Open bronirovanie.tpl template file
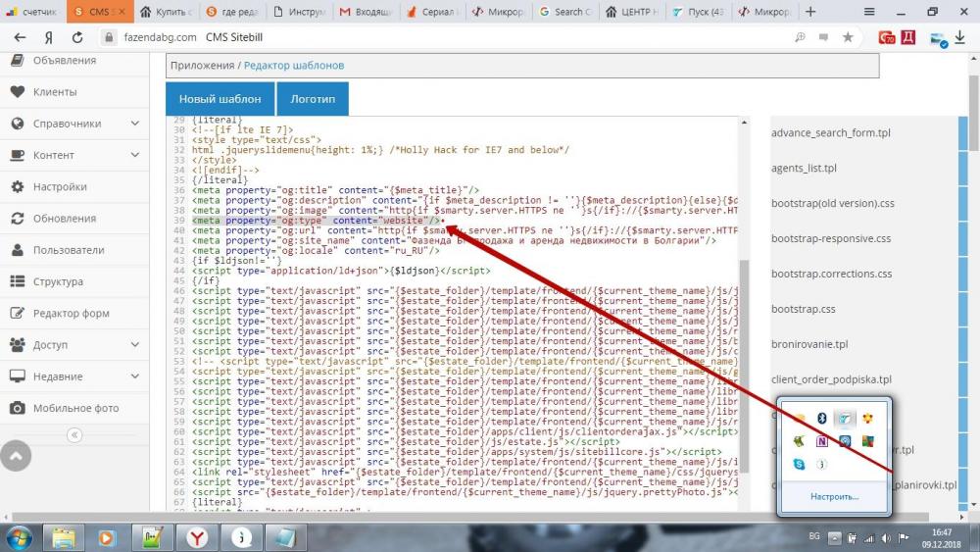Screen dimensions: 980x552 809,344
